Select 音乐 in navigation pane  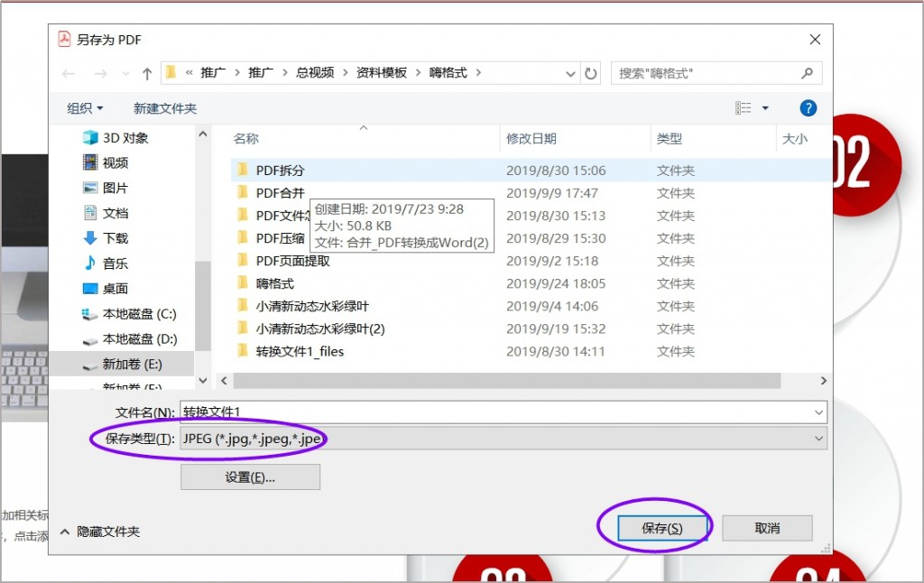tap(106, 264)
